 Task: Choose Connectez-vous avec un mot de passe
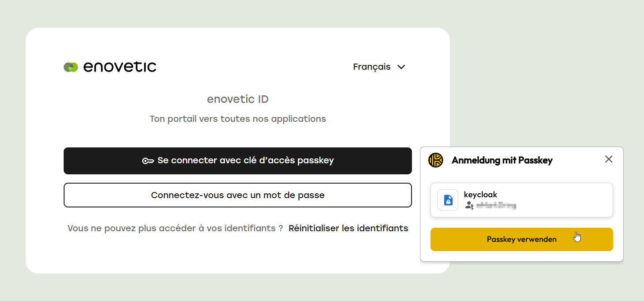tap(238, 195)
